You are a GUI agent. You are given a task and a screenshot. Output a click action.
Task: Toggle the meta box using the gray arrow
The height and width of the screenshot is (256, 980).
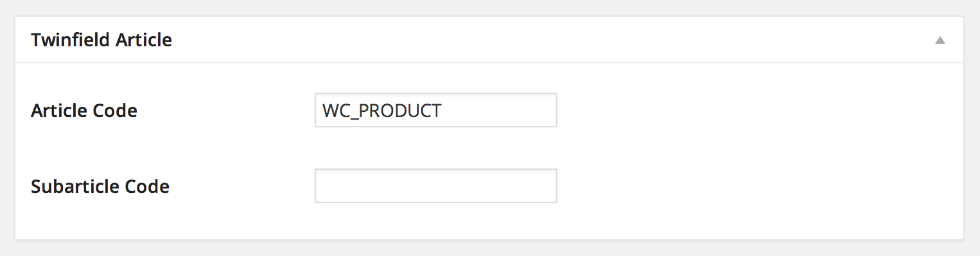[940, 40]
